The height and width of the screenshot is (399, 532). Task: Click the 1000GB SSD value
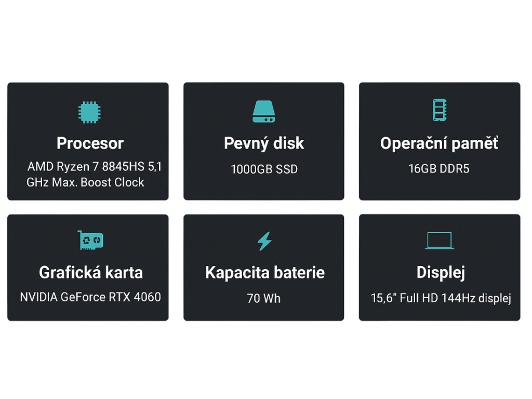[264, 169]
